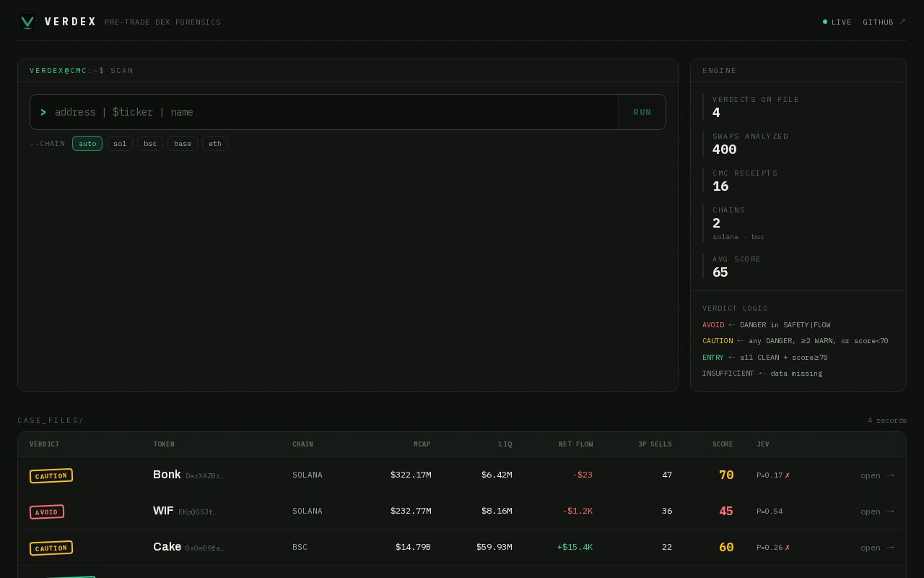The width and height of the screenshot is (924, 578).
Task: Click the Bonk token name
Action: [x=167, y=475]
